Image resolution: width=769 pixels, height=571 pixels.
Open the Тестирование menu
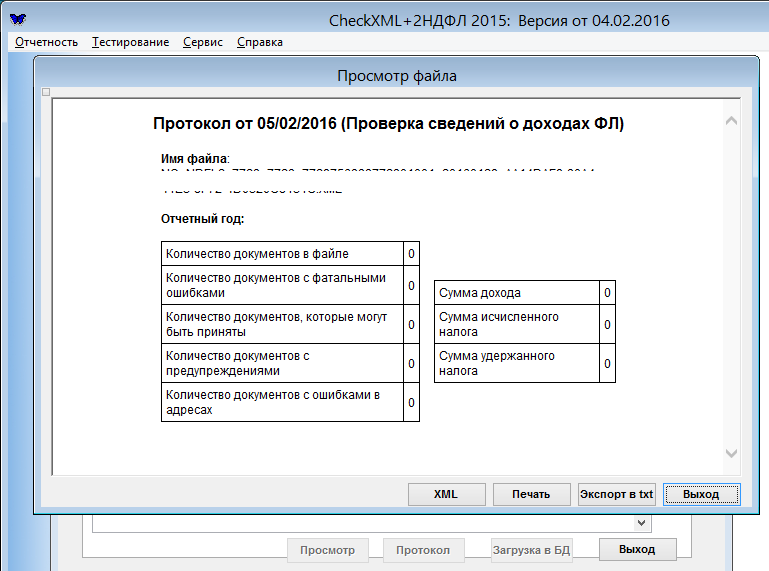click(x=130, y=42)
